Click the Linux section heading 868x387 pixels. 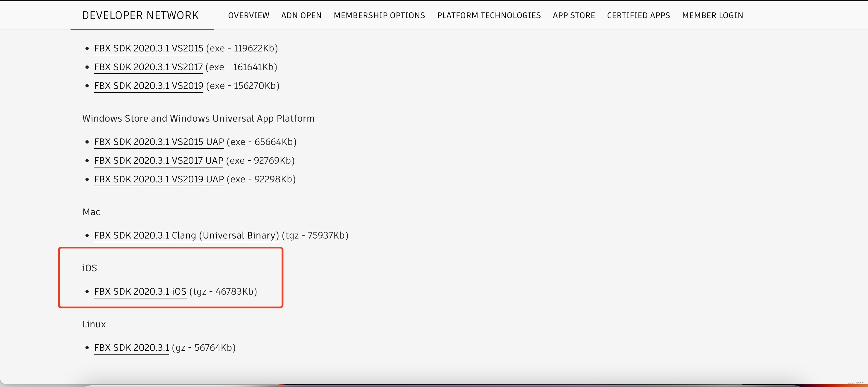pyautogui.click(x=94, y=324)
